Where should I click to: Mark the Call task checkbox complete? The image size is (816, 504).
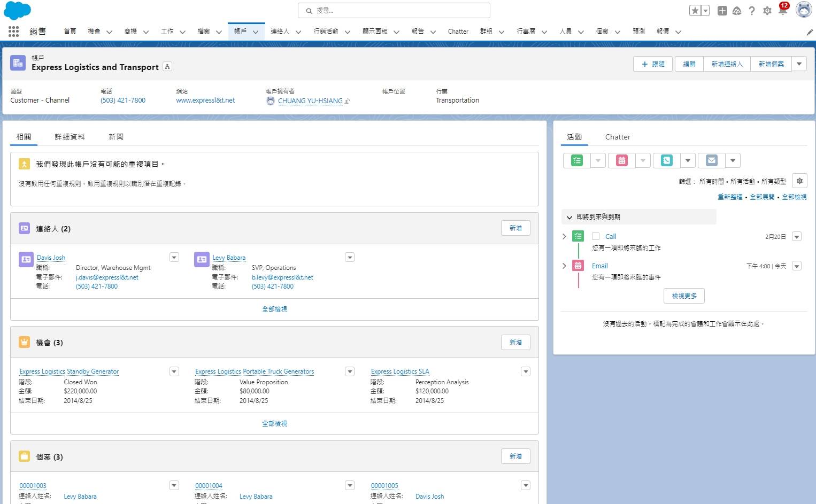pyautogui.click(x=596, y=236)
